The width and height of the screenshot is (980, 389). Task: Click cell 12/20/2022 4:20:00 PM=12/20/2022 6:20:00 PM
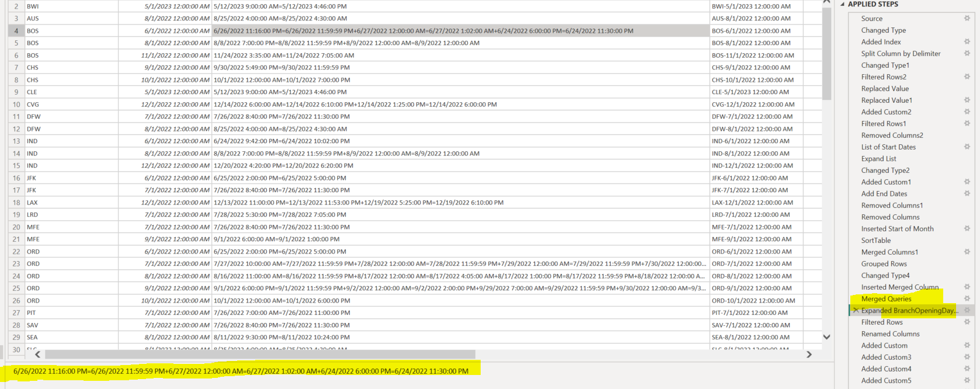pos(460,166)
